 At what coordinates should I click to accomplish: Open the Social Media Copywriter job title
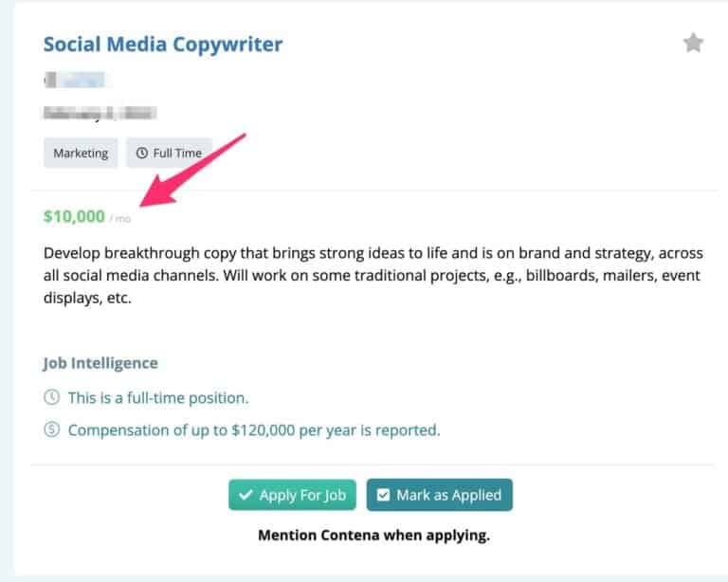[x=163, y=44]
